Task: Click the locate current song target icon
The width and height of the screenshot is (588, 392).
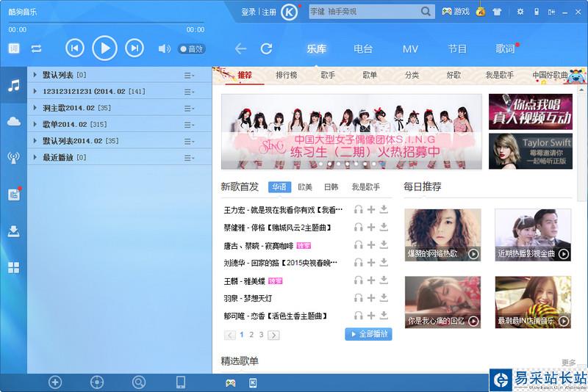Action: (97, 382)
